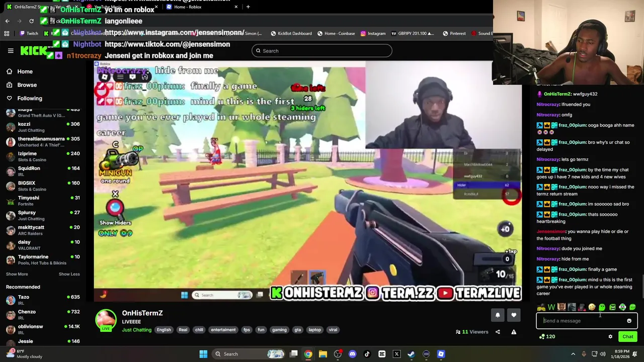
Task: Click the share icon beside the viewer count
Action: (498, 332)
